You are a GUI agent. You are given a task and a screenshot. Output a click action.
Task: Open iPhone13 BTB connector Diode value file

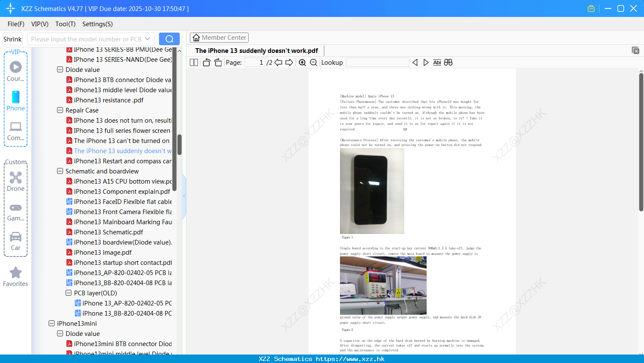coord(119,80)
